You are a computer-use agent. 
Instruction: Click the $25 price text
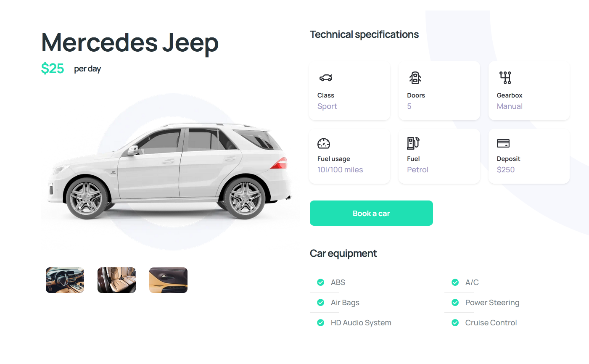(53, 69)
